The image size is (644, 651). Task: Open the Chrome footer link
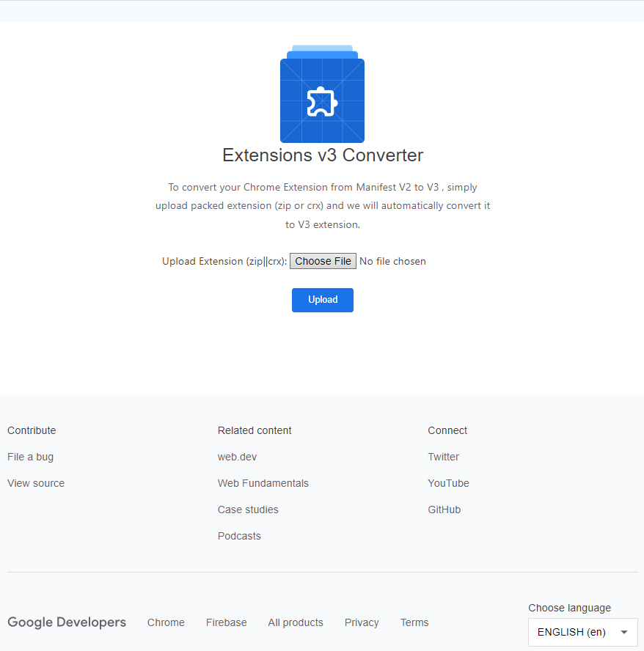(166, 622)
